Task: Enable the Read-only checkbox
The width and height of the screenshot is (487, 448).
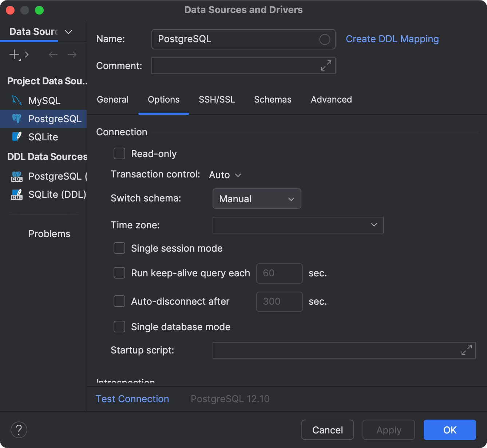Action: pos(119,154)
